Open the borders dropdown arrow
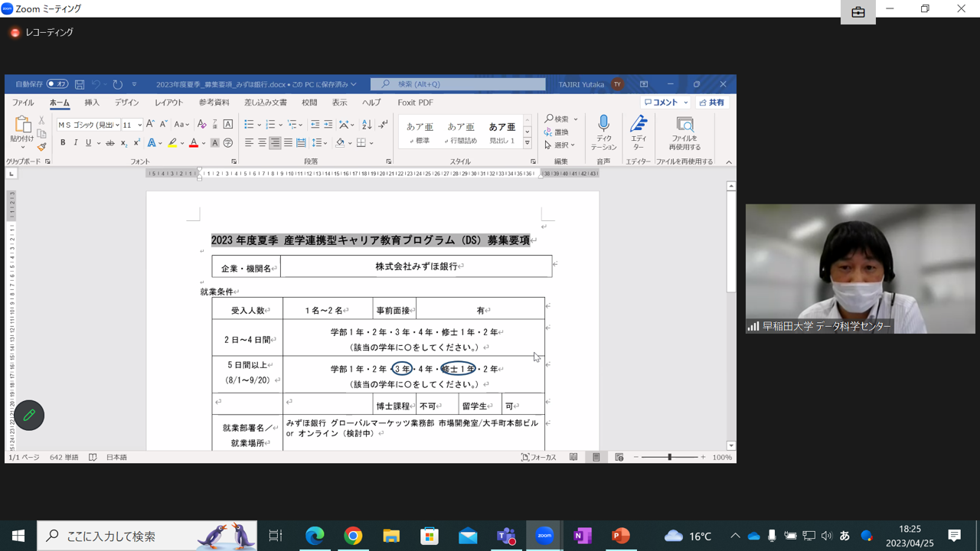 (x=371, y=143)
